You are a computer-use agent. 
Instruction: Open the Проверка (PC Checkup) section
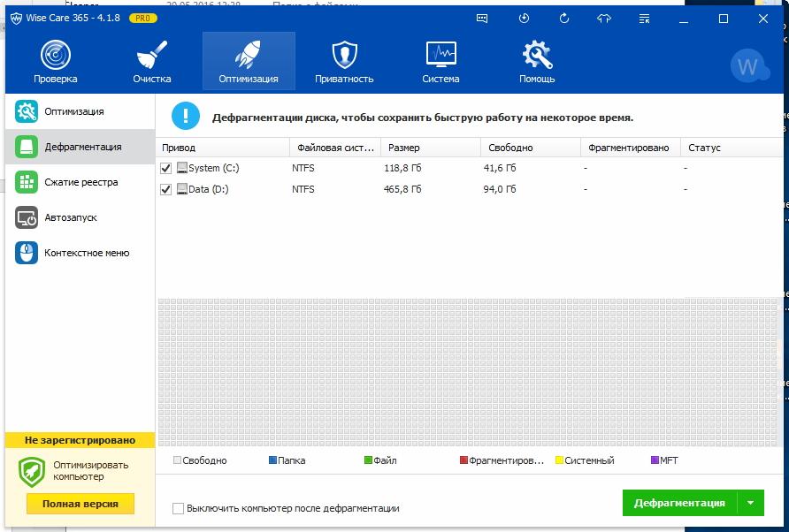(x=56, y=62)
